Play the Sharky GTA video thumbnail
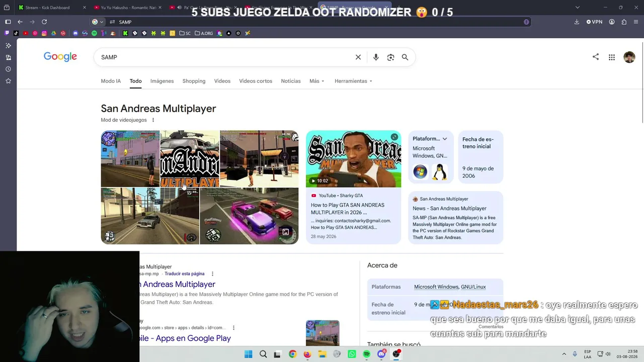644x362 pixels. click(x=354, y=159)
